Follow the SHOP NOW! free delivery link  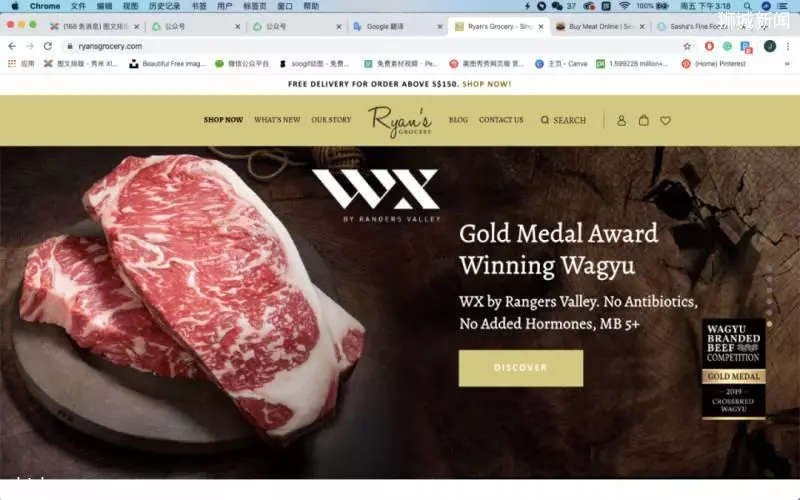(486, 84)
